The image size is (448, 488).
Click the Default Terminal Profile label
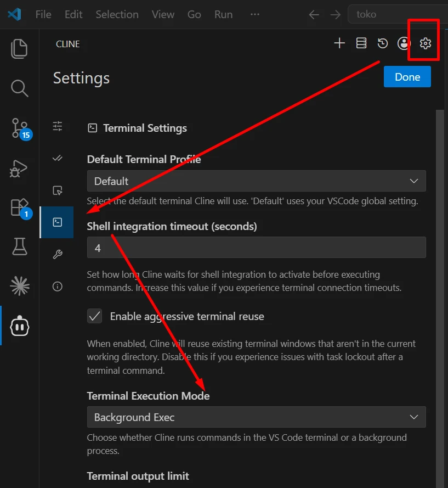tap(144, 159)
